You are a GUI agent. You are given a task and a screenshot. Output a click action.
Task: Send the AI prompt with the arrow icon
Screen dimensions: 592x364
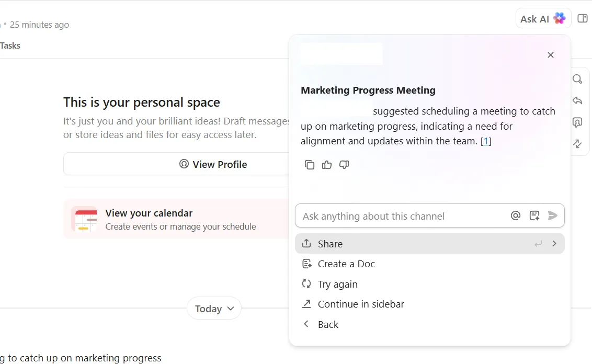point(553,215)
